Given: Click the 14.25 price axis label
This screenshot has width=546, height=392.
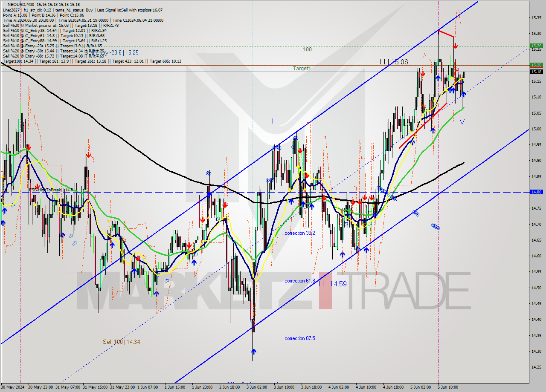Looking at the screenshot, I should tap(536, 367).
